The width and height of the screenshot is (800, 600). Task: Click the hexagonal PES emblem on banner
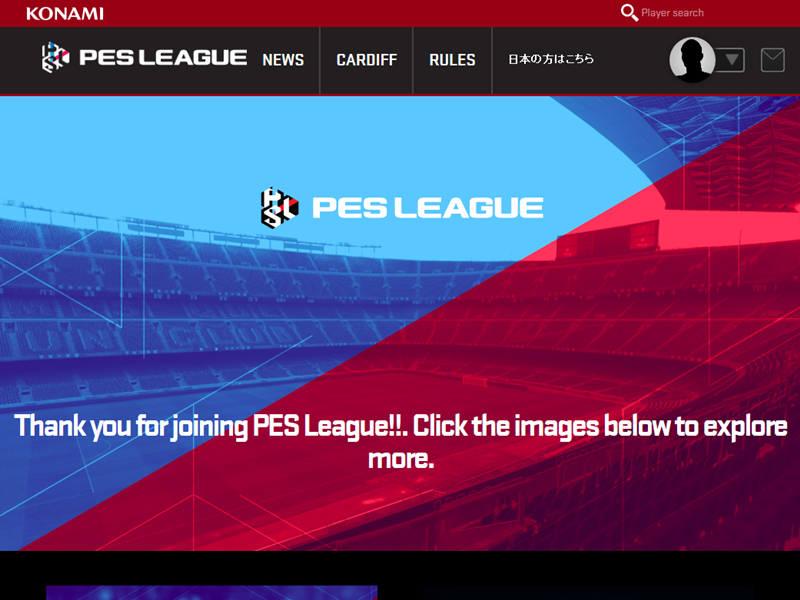click(x=279, y=207)
